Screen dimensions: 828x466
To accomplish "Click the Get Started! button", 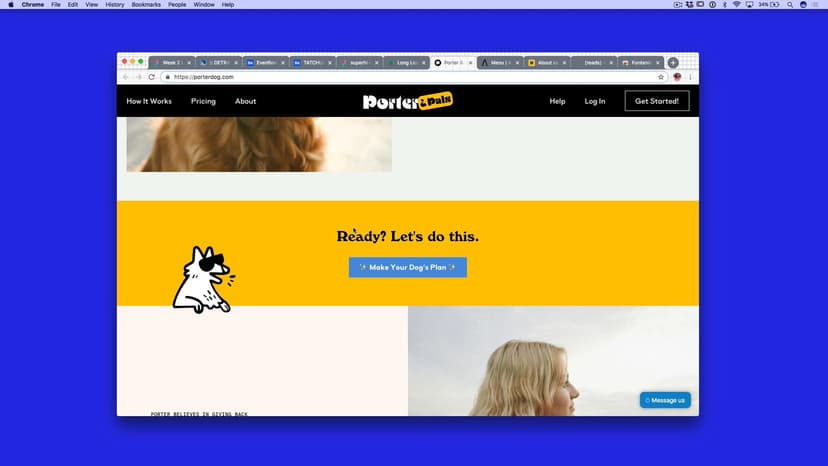I will click(656, 101).
